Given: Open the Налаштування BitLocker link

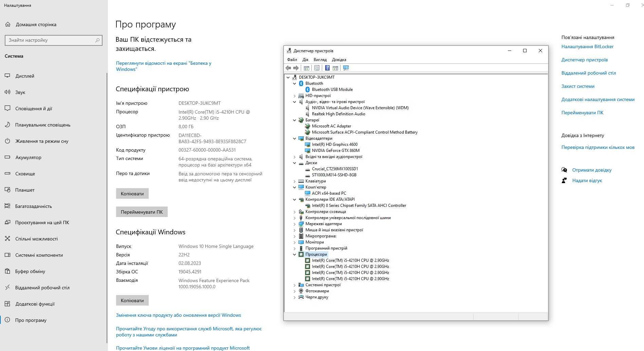Looking at the screenshot, I should click(587, 46).
